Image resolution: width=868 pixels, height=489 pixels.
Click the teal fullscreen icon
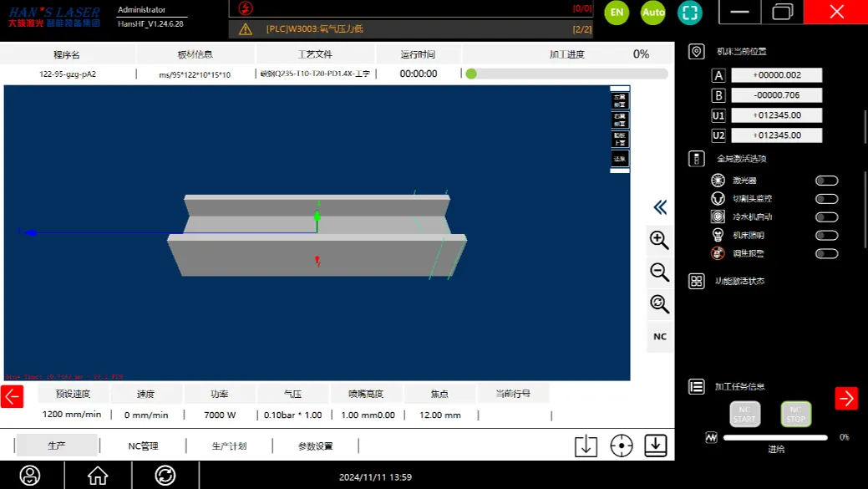(x=690, y=13)
